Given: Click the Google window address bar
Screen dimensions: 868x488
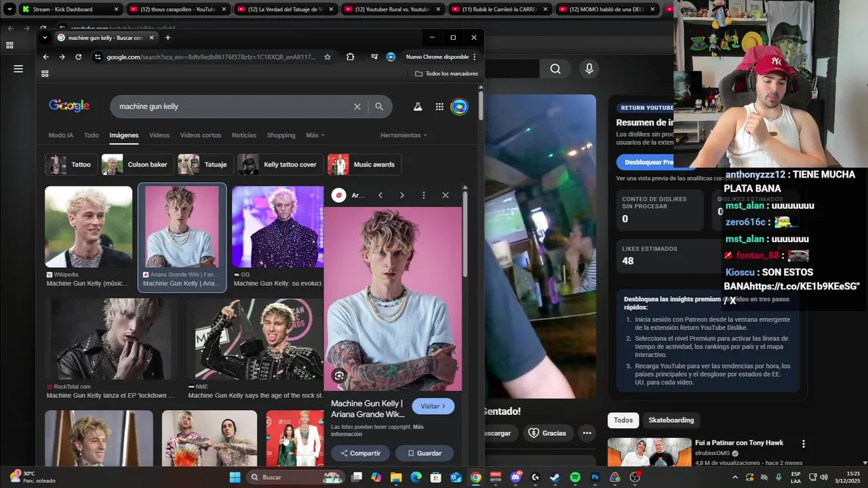Looking at the screenshot, I should 210,57.
